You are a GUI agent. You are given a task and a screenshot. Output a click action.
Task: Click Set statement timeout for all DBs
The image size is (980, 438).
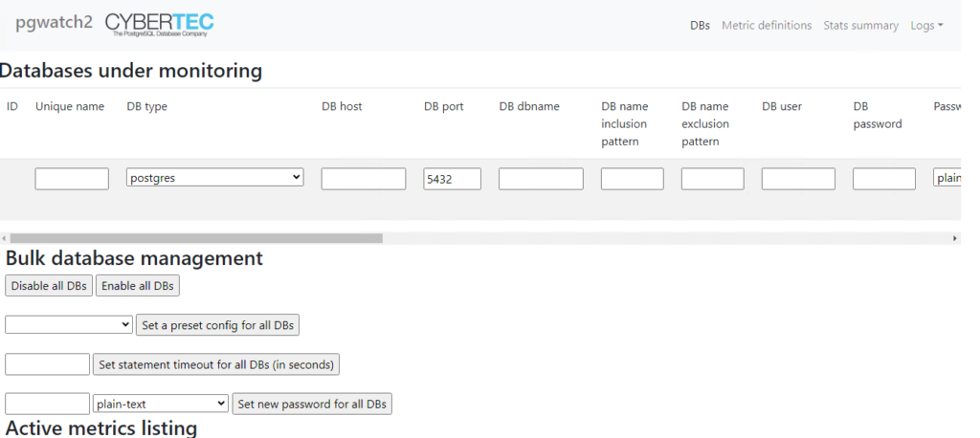[216, 364]
